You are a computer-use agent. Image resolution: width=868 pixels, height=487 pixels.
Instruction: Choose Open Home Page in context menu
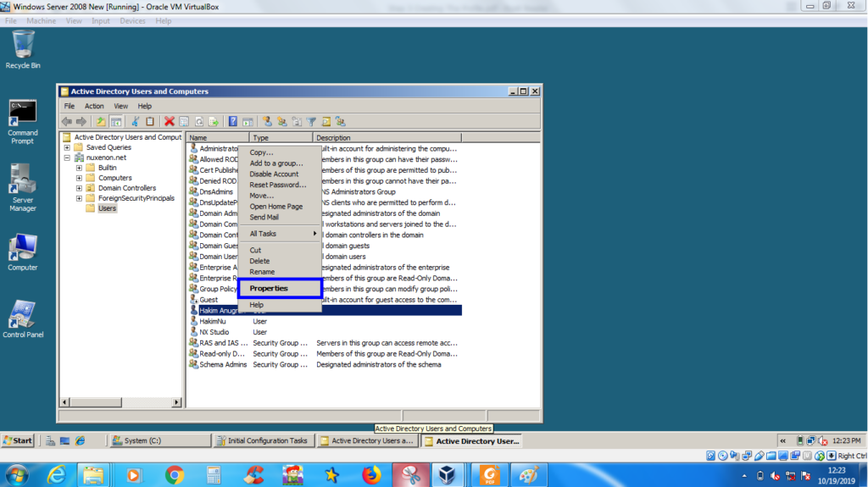coord(280,207)
